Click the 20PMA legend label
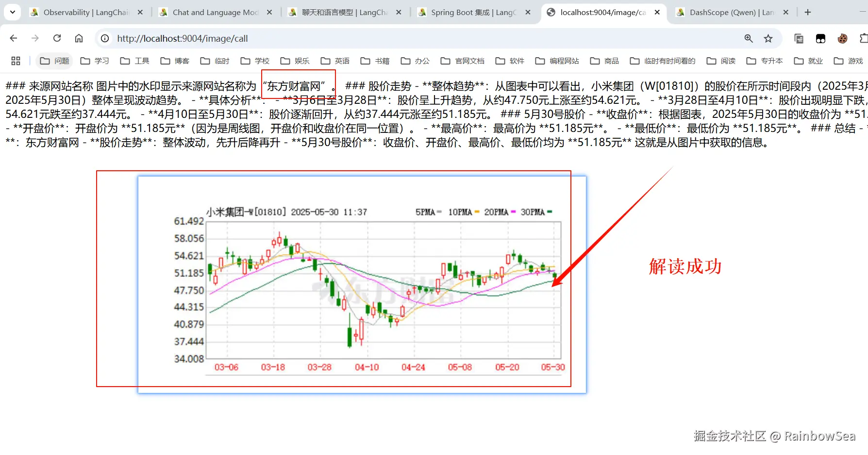Viewport: 868px width, 455px height. click(x=496, y=212)
